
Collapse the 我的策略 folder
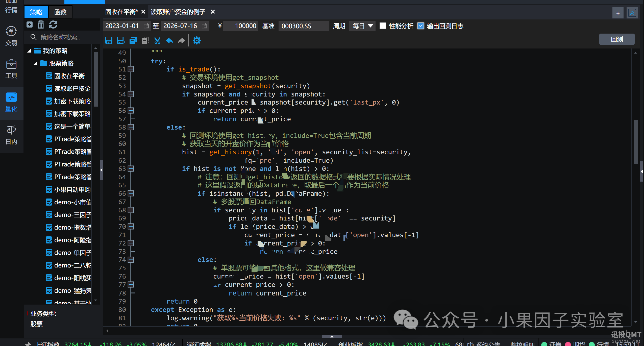29,51
